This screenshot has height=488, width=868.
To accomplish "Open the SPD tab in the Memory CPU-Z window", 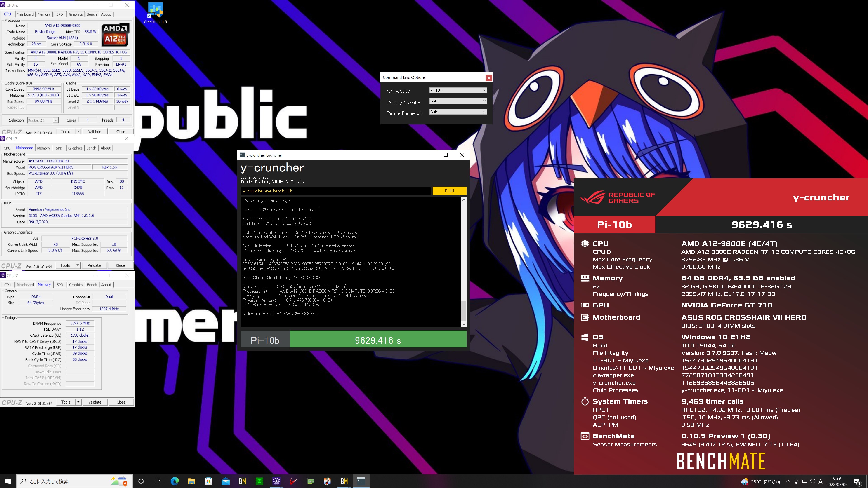I will [60, 285].
